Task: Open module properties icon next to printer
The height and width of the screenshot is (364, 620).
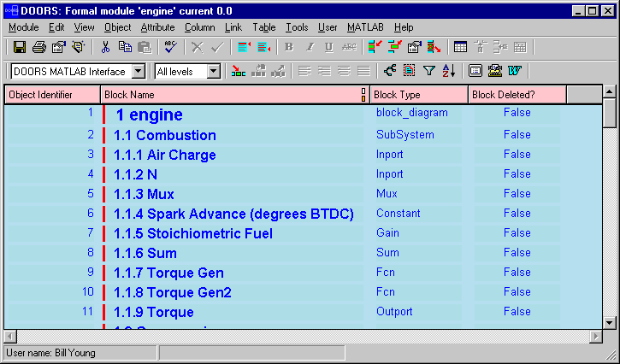Action: (x=59, y=48)
